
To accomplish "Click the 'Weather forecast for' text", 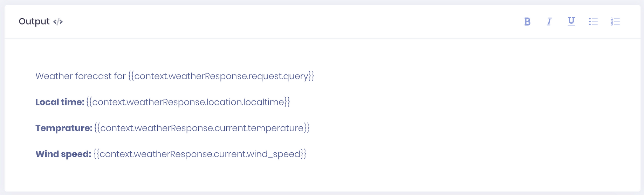I will coord(81,76).
